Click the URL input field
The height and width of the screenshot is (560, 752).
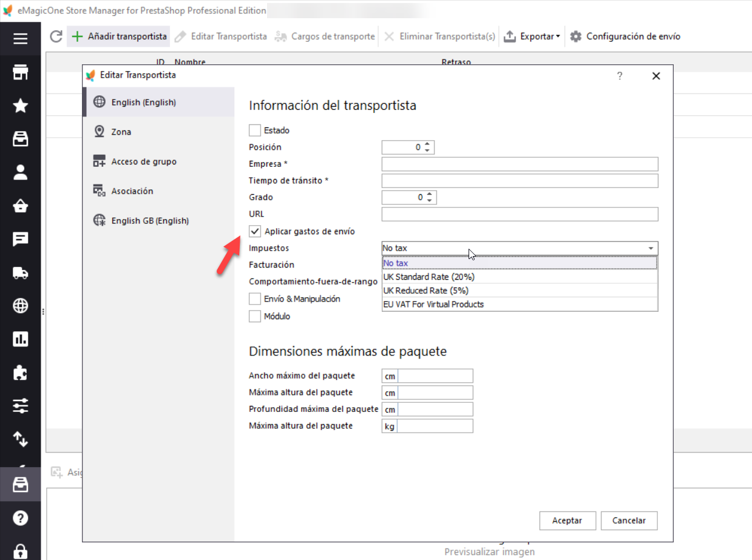tap(520, 214)
